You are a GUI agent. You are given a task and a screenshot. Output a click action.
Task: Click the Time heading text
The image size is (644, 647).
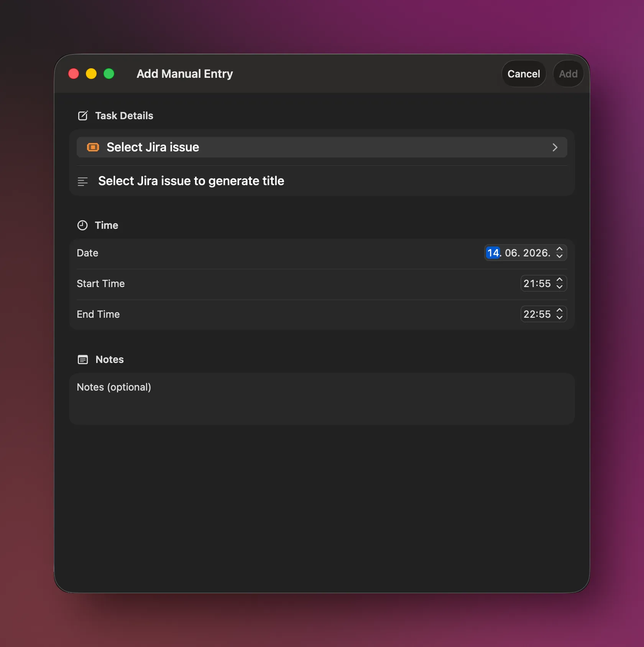107,225
